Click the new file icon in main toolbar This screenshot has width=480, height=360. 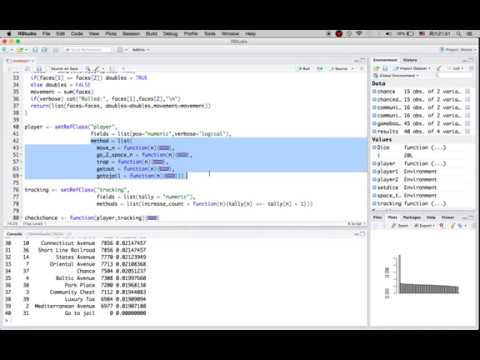point(5,50)
